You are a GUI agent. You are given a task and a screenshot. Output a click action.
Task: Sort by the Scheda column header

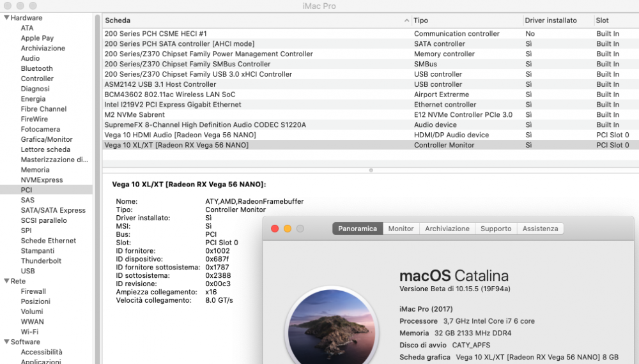pos(257,20)
